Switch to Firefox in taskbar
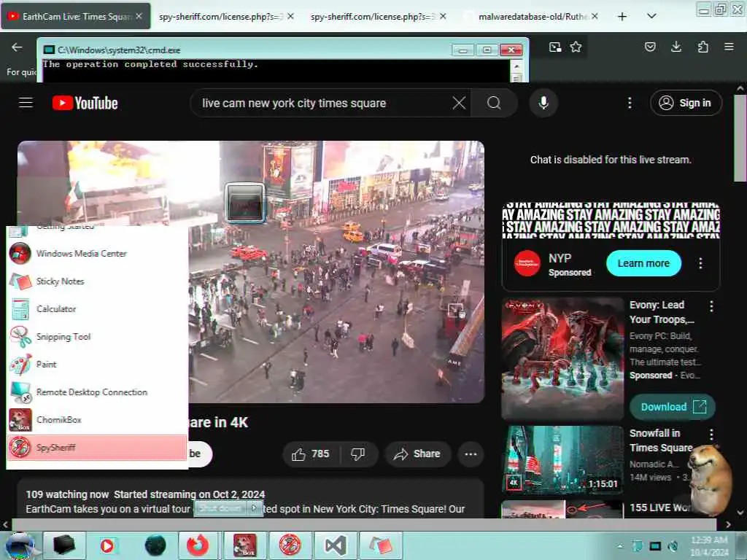Screen dimensions: 747x560 point(198,545)
